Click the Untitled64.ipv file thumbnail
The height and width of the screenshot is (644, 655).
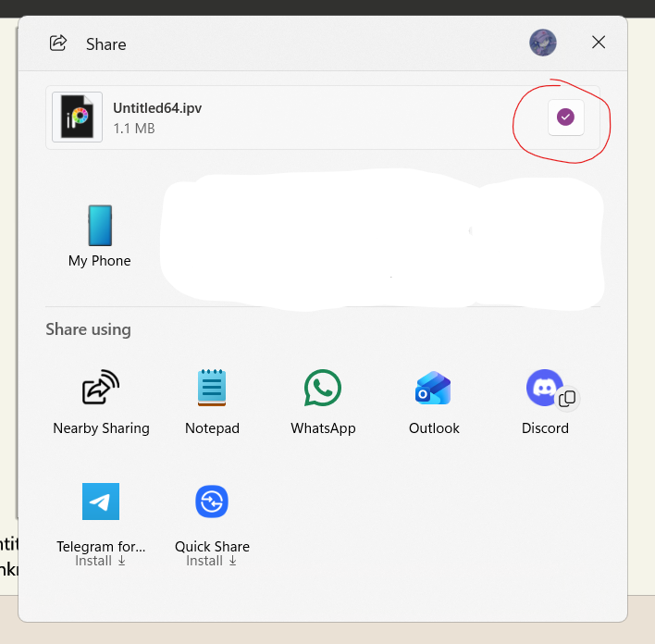pos(78,117)
